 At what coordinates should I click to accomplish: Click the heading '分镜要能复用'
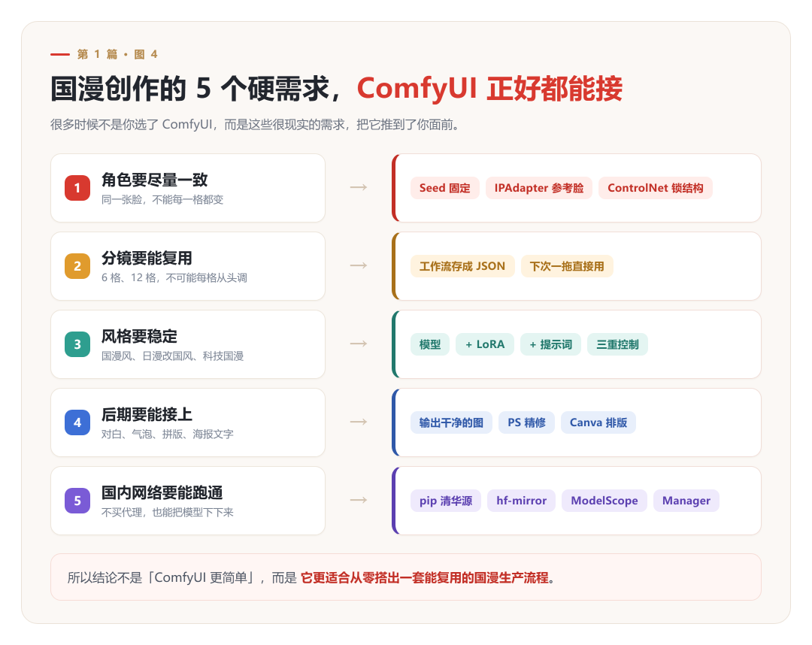point(147,258)
